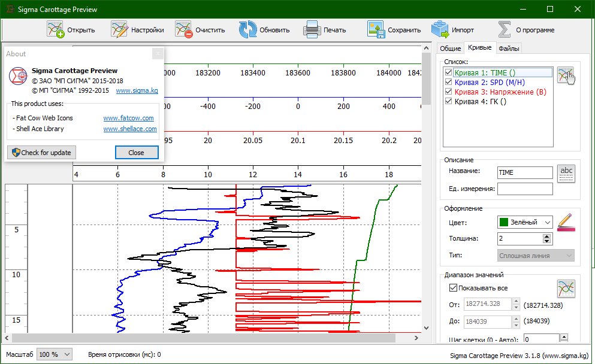Click the pencil color edit icon
Image resolution: width=595 pixels, height=364 pixels.
click(x=566, y=222)
